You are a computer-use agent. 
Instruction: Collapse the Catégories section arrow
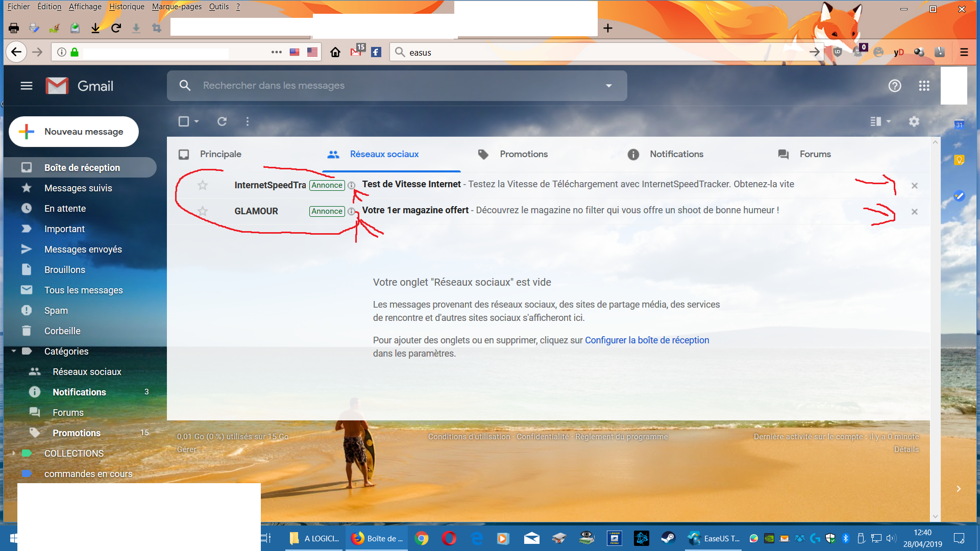point(14,351)
